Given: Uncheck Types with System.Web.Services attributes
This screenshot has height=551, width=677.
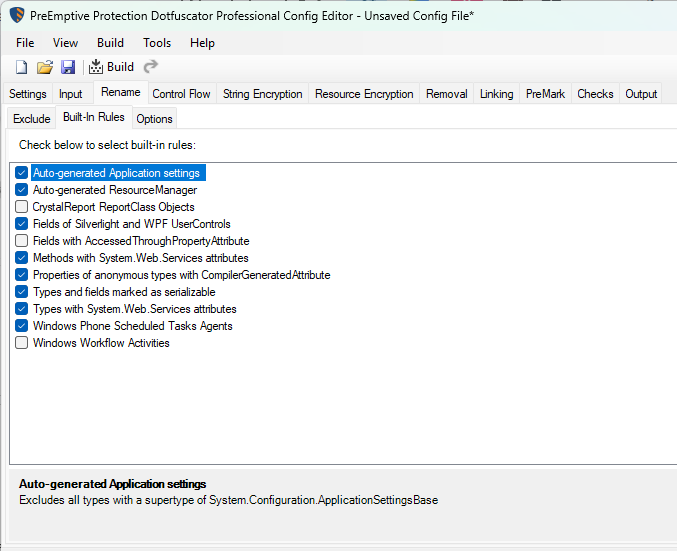Looking at the screenshot, I should point(22,309).
